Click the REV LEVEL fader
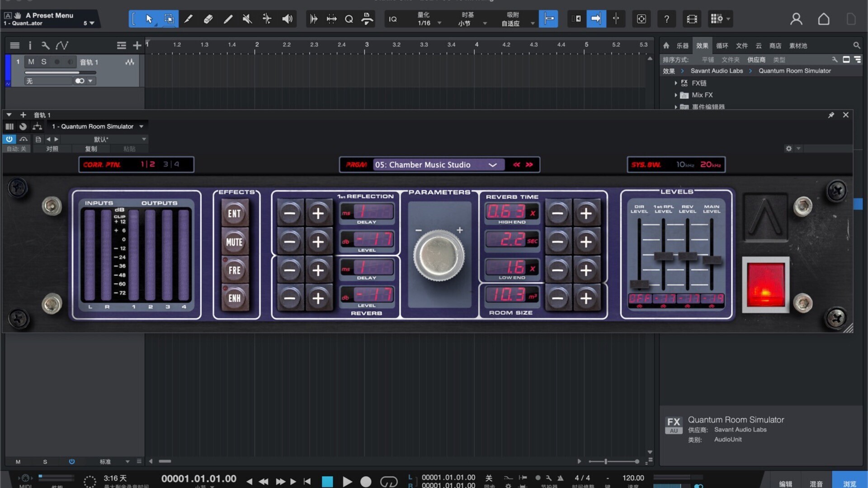Screen dimensions: 868x488 point(688,256)
